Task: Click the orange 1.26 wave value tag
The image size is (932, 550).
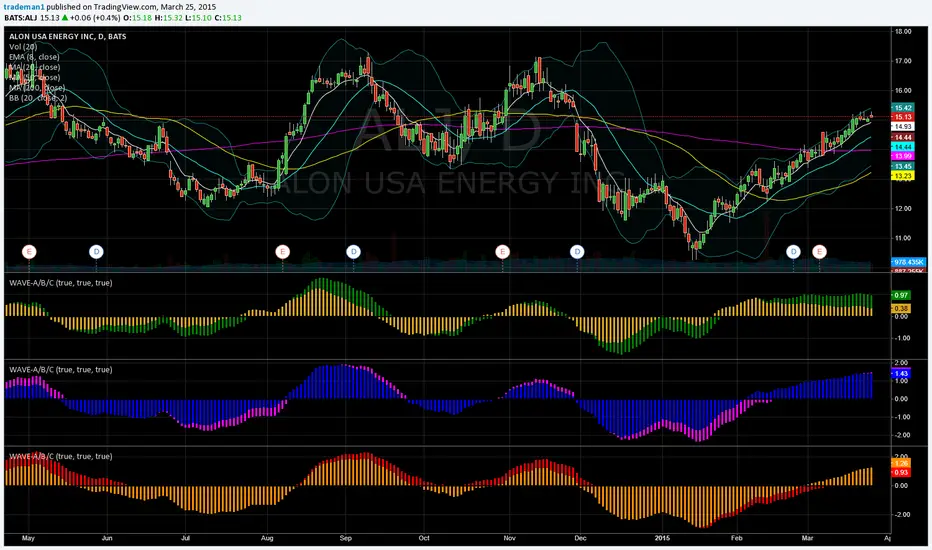Action: pos(900,463)
